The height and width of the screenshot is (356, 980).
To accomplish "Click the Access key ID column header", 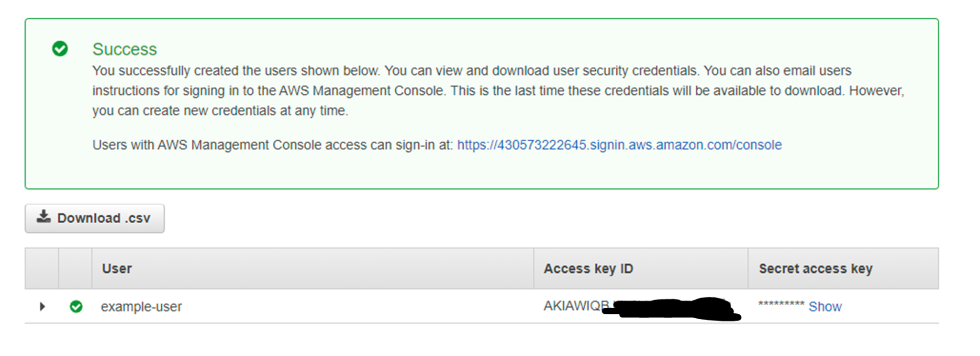I will 588,268.
